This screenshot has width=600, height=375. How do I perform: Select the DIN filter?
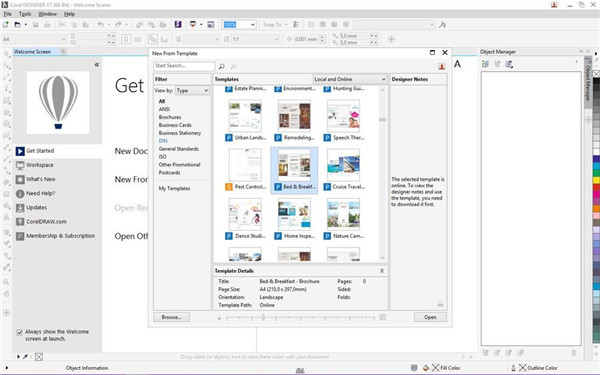[x=163, y=141]
